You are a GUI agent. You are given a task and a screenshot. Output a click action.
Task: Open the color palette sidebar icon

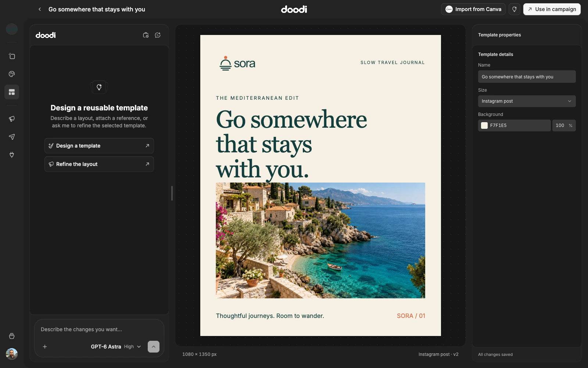[x=12, y=74]
